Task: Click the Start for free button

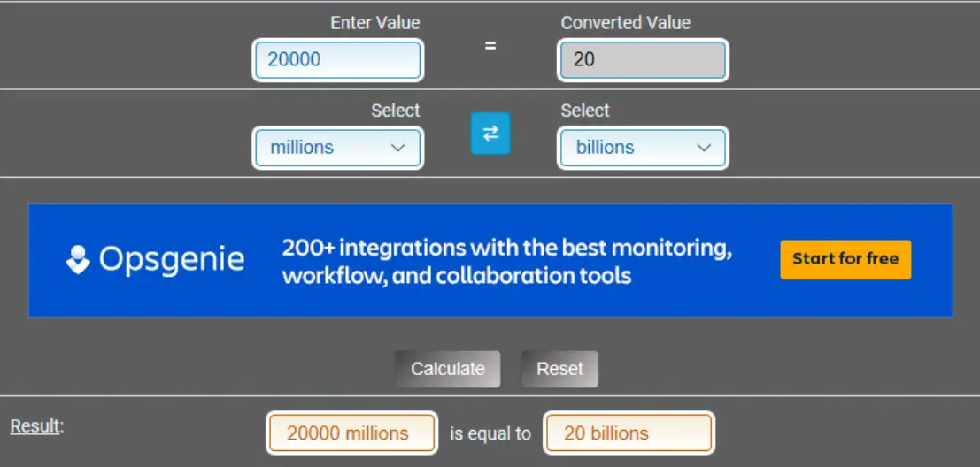Action: [x=845, y=259]
